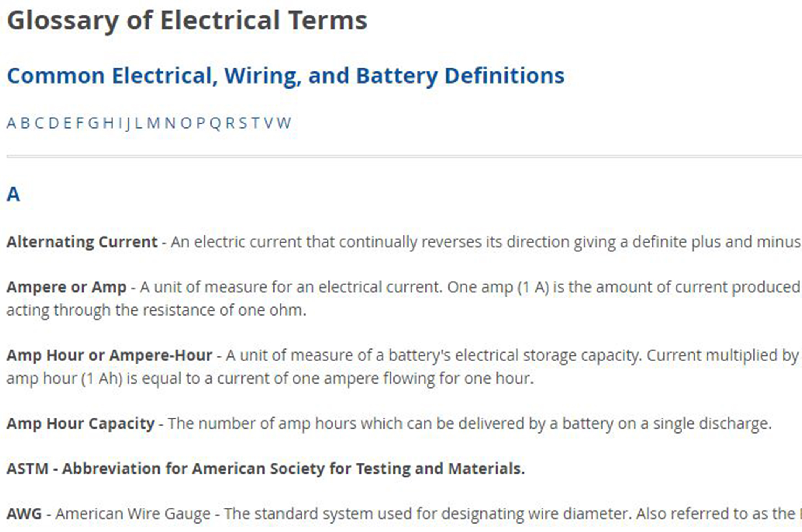Navigate to letter H section
Screen dimensions: 802x532
click(x=108, y=123)
